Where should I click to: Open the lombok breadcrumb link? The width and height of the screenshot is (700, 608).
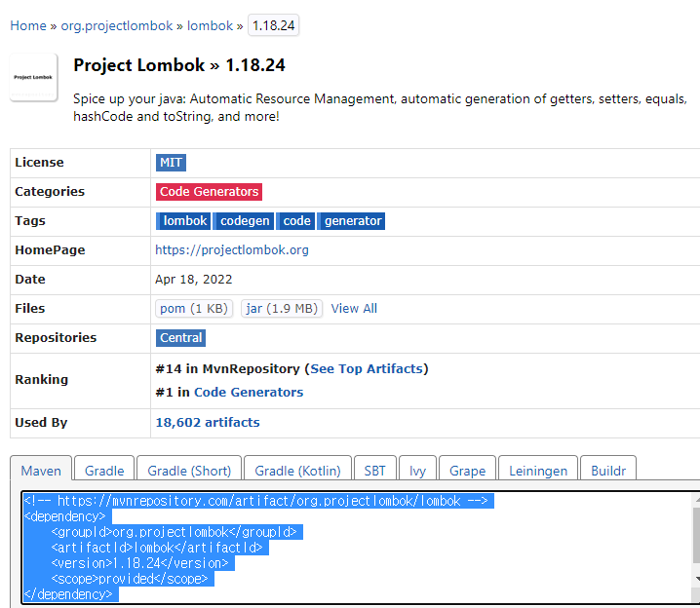click(x=210, y=25)
